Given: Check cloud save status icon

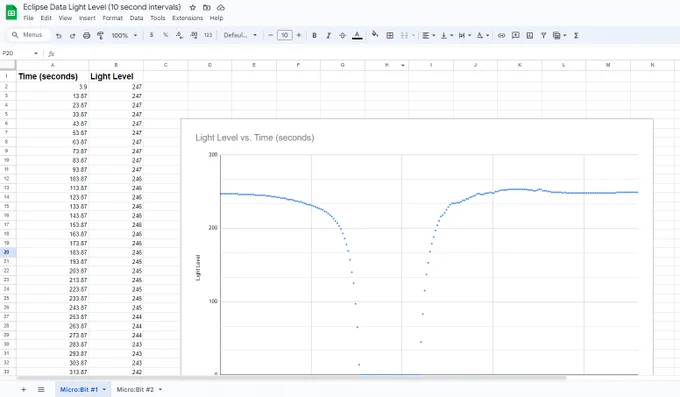Looking at the screenshot, I should 221,7.
